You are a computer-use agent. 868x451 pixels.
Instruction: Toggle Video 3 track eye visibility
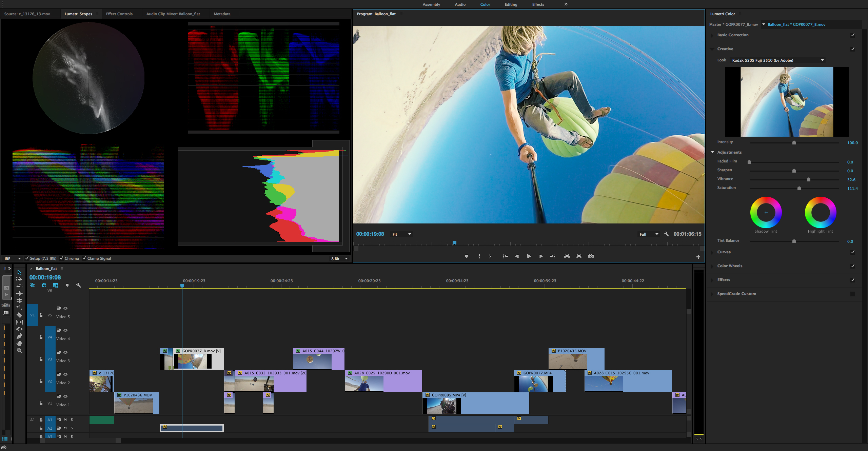[x=65, y=352]
